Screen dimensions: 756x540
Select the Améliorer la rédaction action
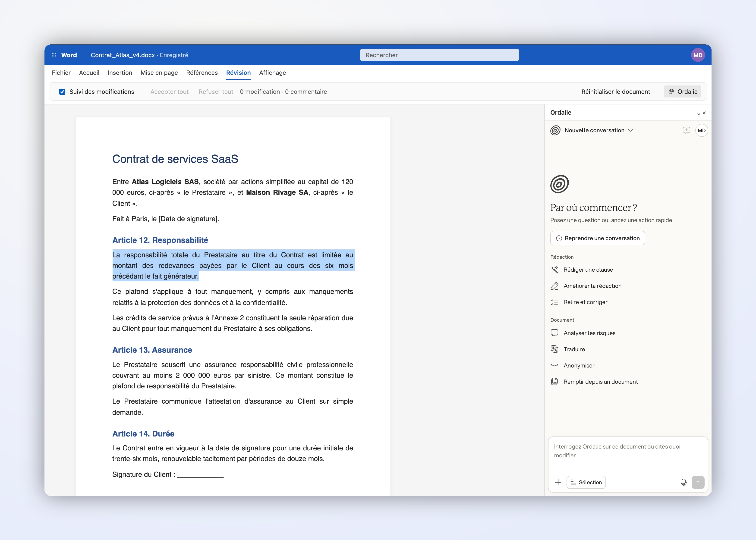586,286
